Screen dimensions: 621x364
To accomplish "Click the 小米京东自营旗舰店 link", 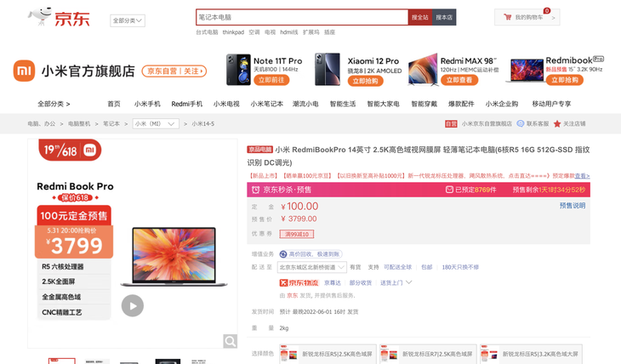I will (487, 124).
